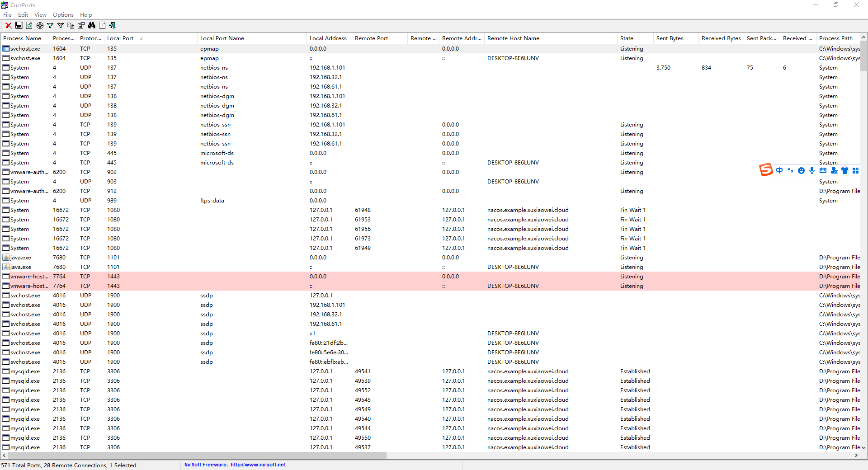
Task: Close selected TCP connections with red X icon
Action: (x=8, y=25)
